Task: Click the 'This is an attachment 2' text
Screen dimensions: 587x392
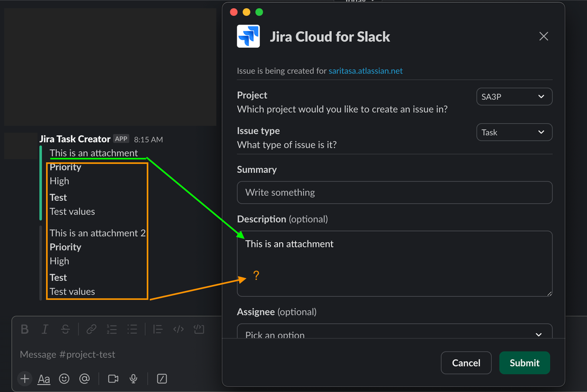Action: click(98, 233)
